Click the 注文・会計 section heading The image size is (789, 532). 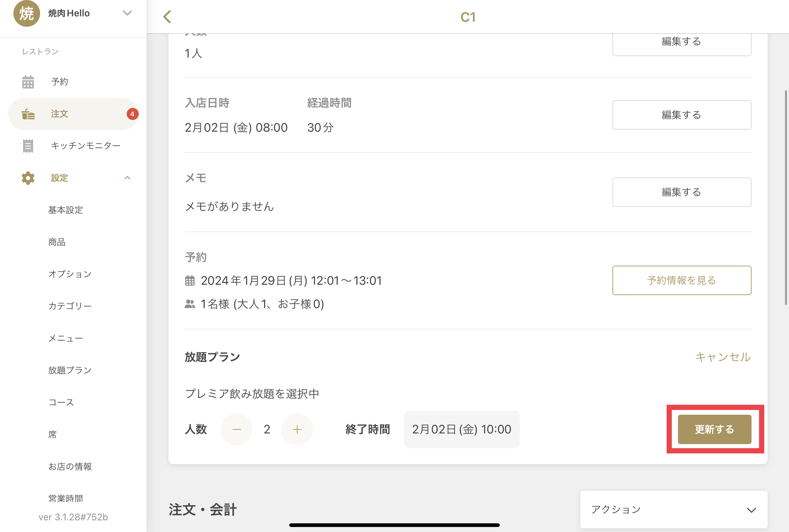[203, 510]
